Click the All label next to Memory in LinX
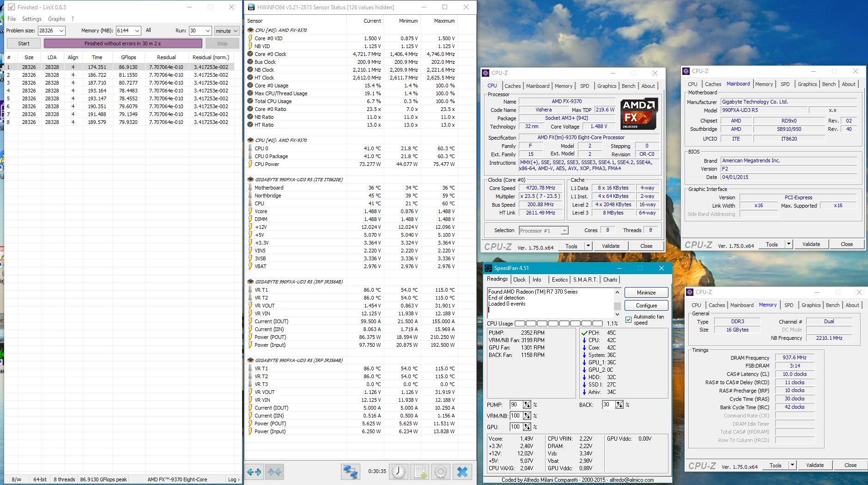 (x=148, y=31)
